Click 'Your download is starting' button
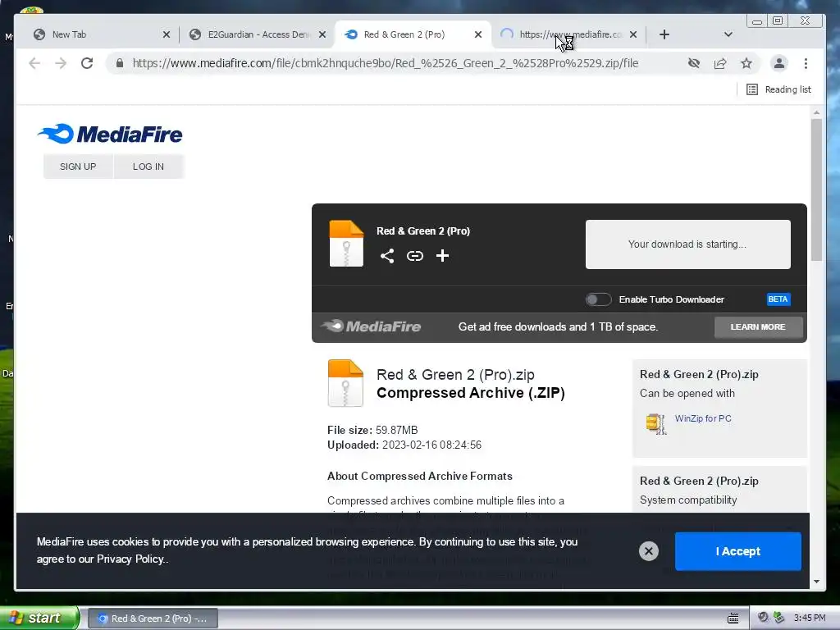 (x=688, y=244)
